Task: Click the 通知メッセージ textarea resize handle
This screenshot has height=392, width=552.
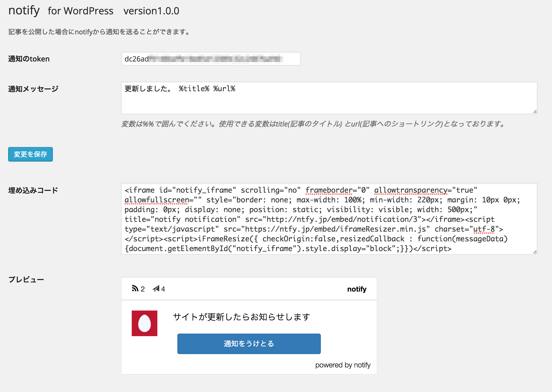Action: (x=535, y=111)
